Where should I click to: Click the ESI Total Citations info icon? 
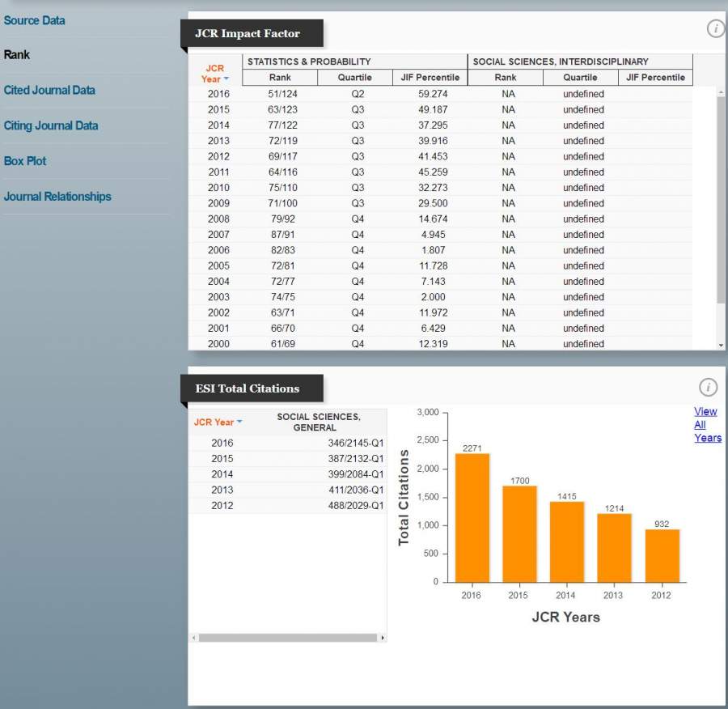point(708,387)
